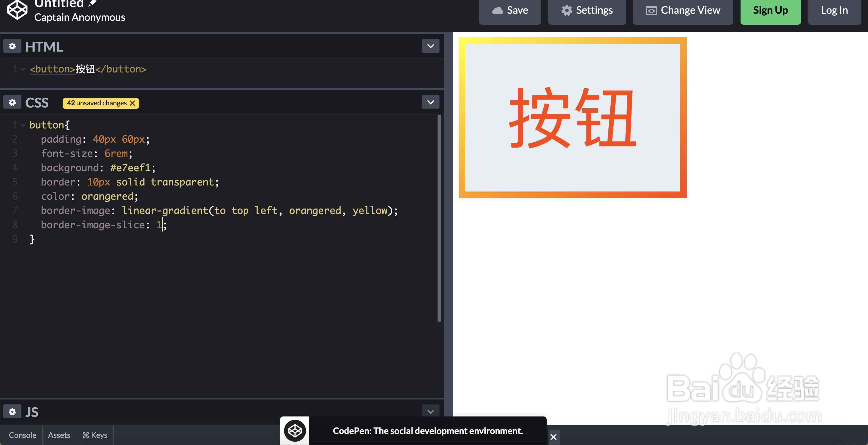Click the Change View icon
The image size is (868, 445).
651,10
